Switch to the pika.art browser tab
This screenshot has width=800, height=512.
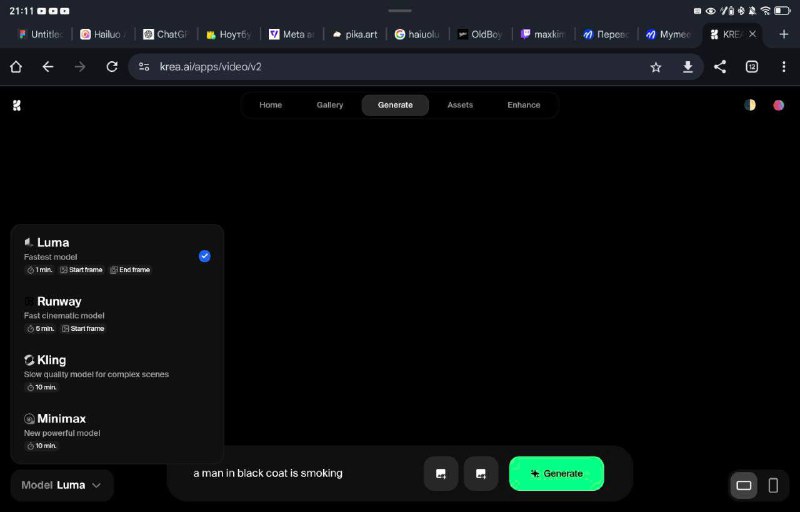tap(355, 34)
